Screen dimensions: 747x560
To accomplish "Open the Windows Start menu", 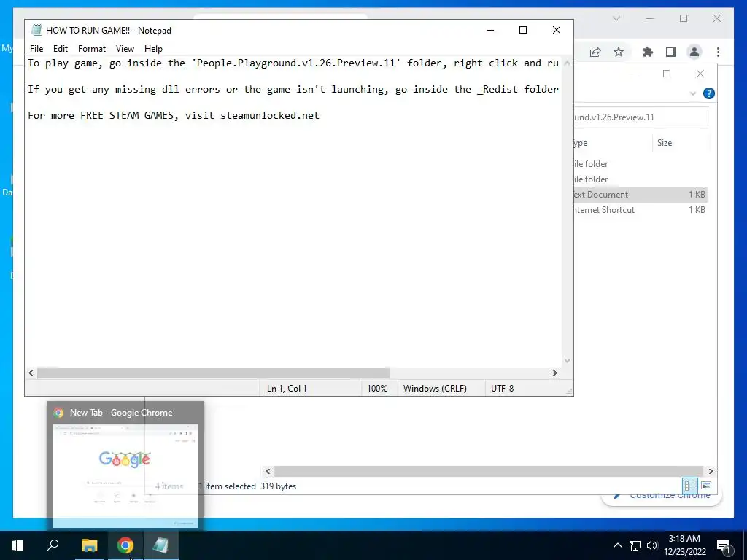I will (x=18, y=545).
